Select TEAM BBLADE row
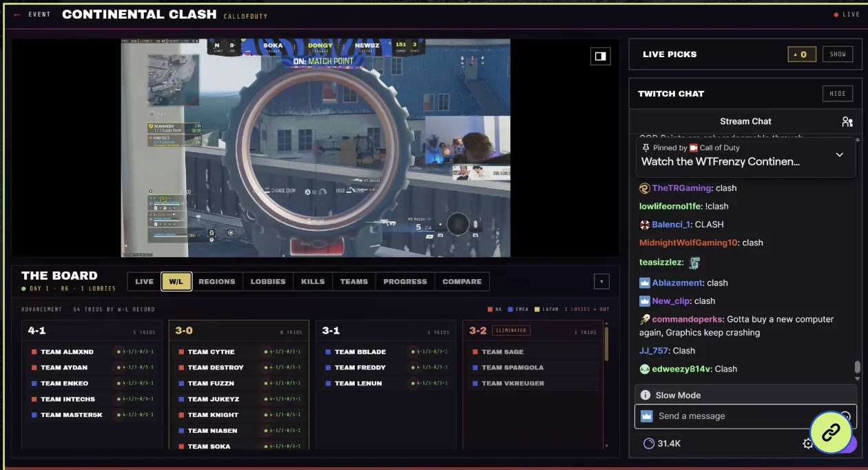 [x=386, y=351]
